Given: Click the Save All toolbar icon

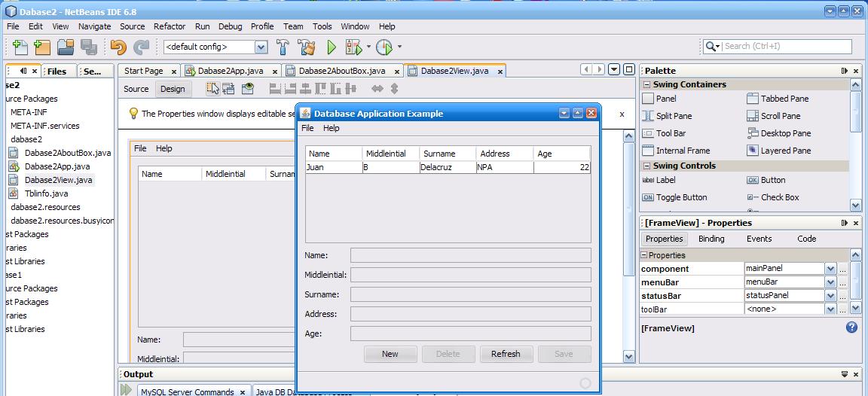Looking at the screenshot, I should (89, 47).
